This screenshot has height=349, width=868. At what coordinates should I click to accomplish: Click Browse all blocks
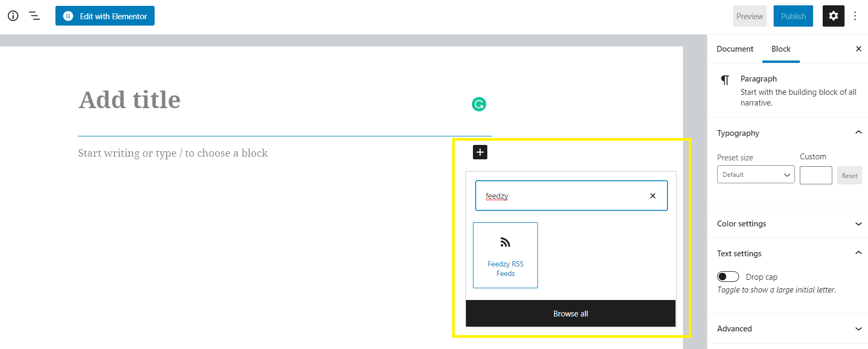(570, 314)
